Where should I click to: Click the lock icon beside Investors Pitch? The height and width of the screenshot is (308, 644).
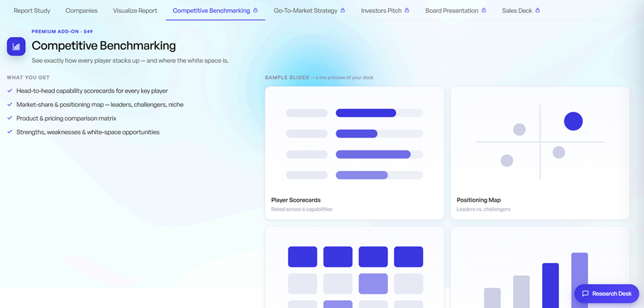coord(406,10)
